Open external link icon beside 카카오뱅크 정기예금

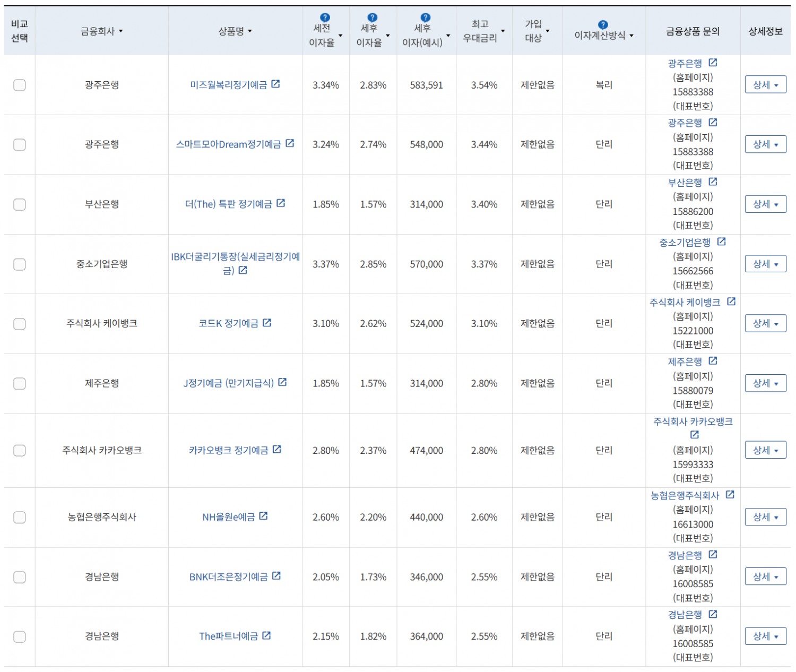(277, 450)
